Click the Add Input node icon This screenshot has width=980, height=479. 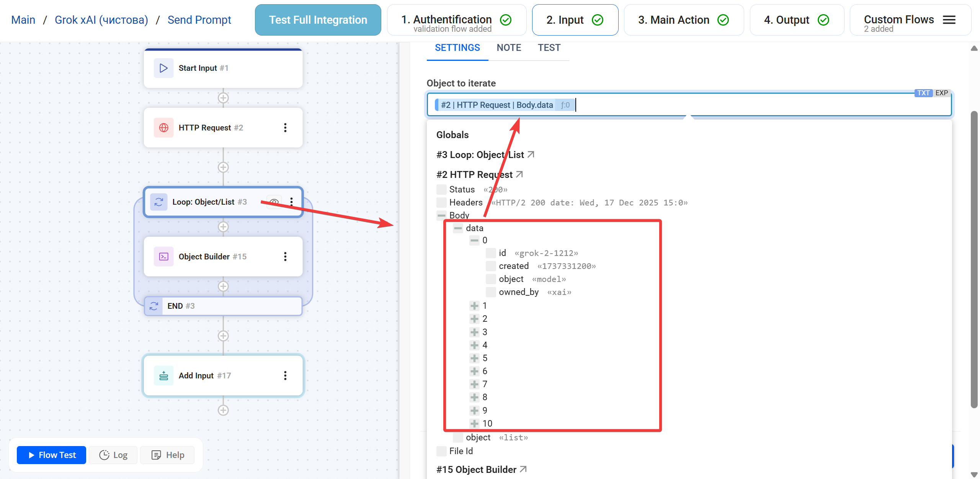(x=163, y=375)
